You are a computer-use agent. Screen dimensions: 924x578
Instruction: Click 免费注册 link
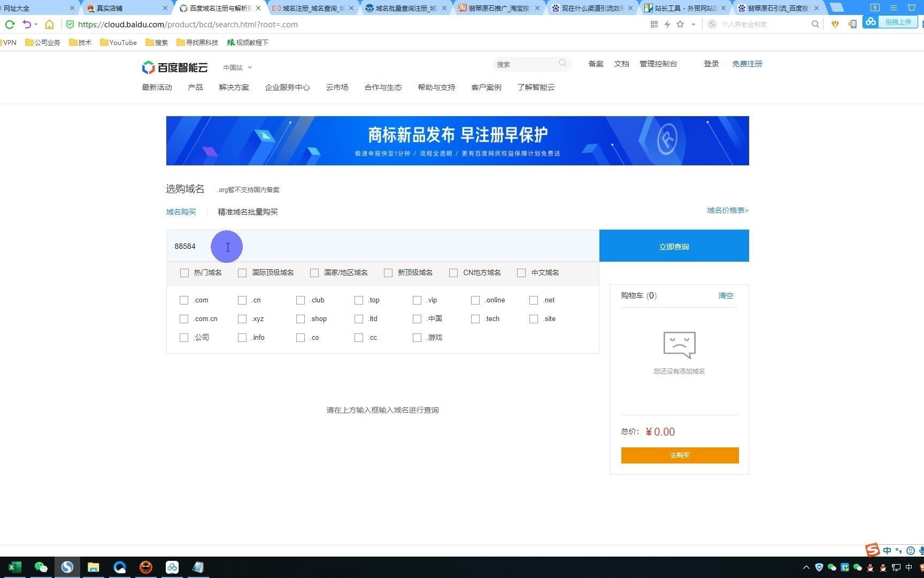click(747, 64)
